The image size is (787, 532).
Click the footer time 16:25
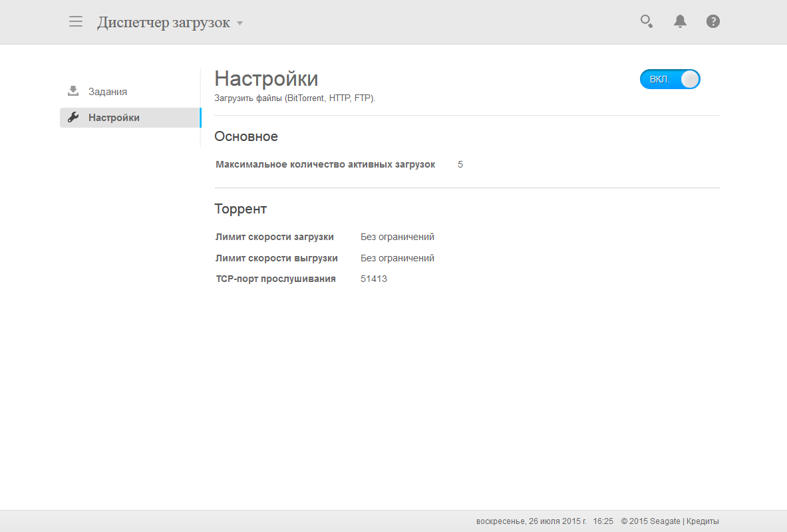[603, 521]
